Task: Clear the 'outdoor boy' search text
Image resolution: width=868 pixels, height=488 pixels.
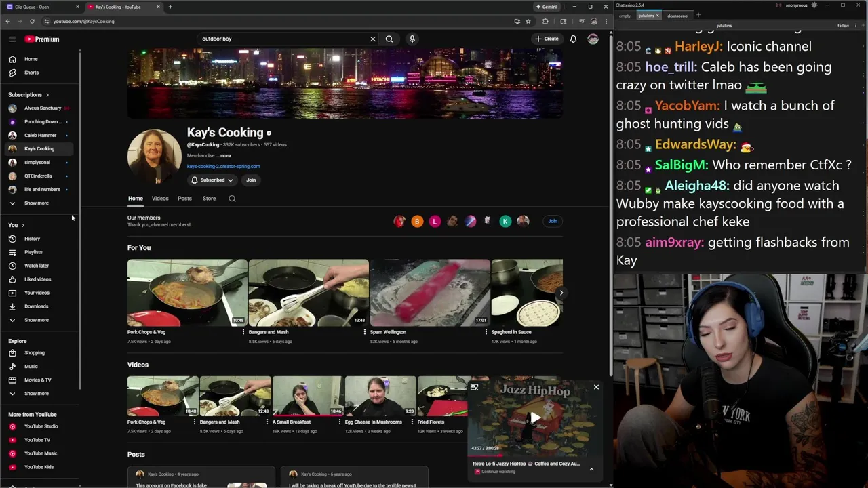Action: pos(372,39)
